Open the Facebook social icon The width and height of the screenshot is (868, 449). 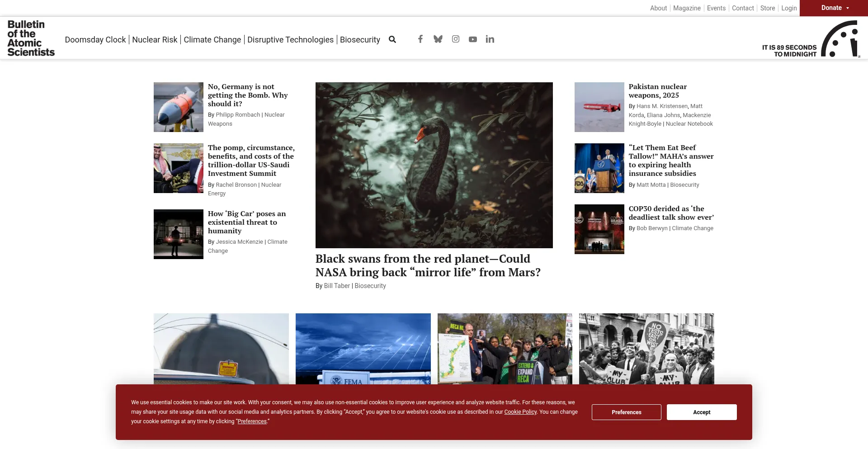pyautogui.click(x=420, y=39)
